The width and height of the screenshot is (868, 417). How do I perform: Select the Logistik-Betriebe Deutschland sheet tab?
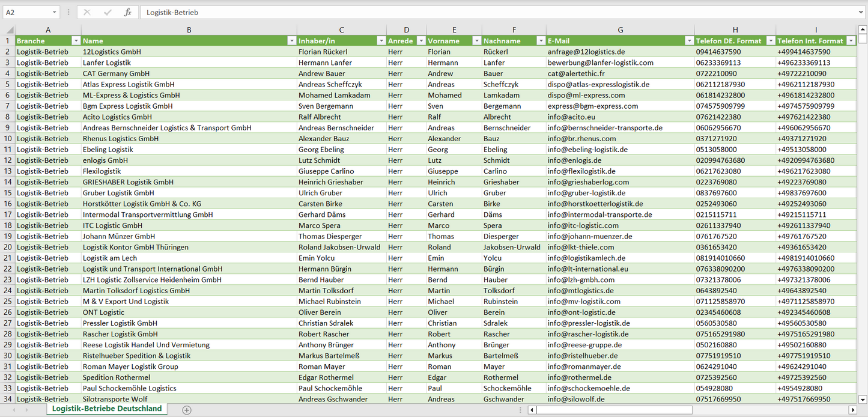pos(107,409)
